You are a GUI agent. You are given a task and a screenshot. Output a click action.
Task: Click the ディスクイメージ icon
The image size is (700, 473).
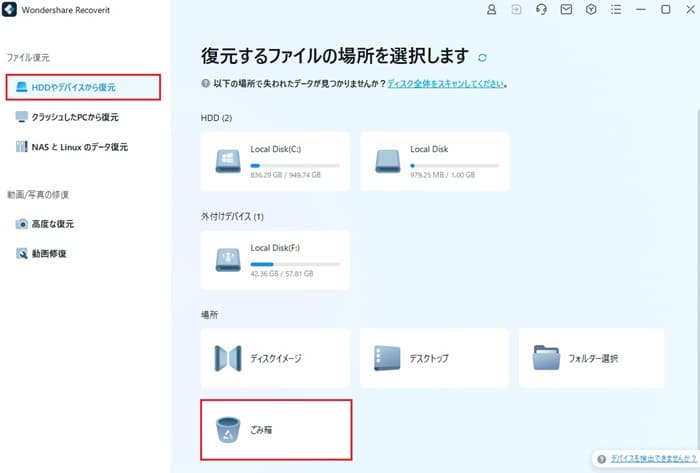coord(228,358)
